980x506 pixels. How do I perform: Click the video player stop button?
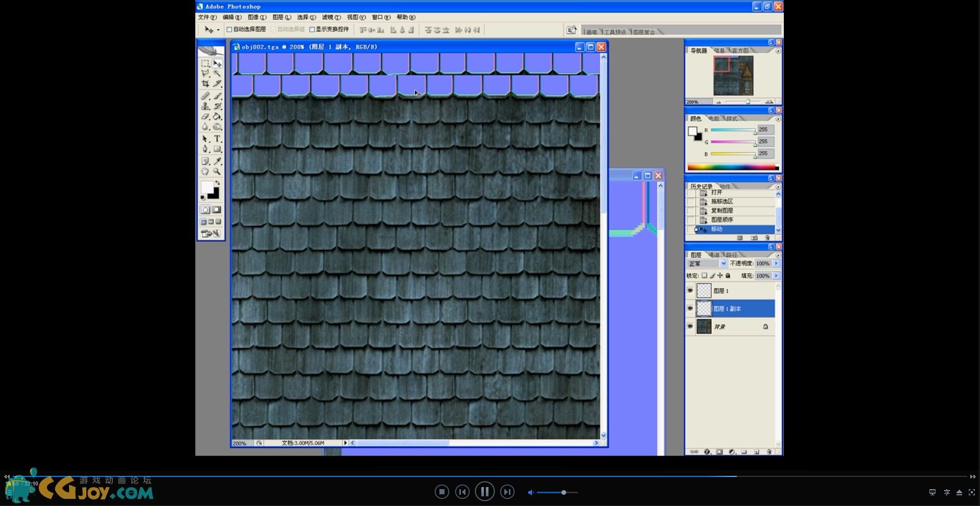point(442,492)
